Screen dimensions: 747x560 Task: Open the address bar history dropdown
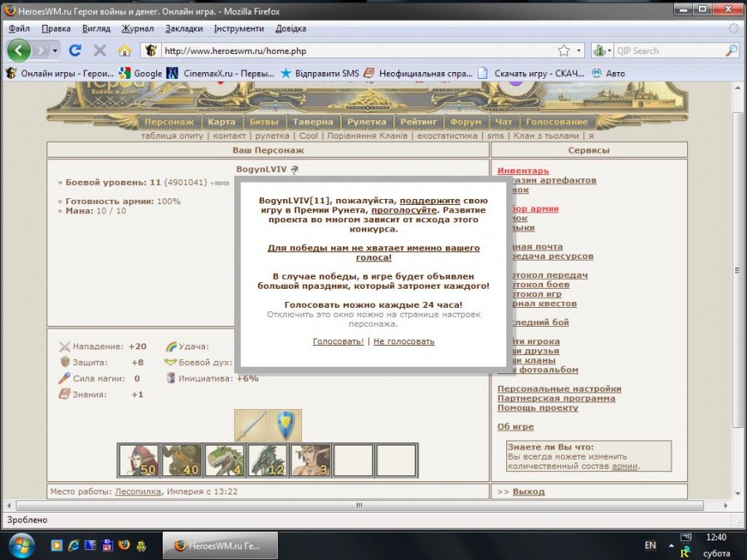click(579, 51)
